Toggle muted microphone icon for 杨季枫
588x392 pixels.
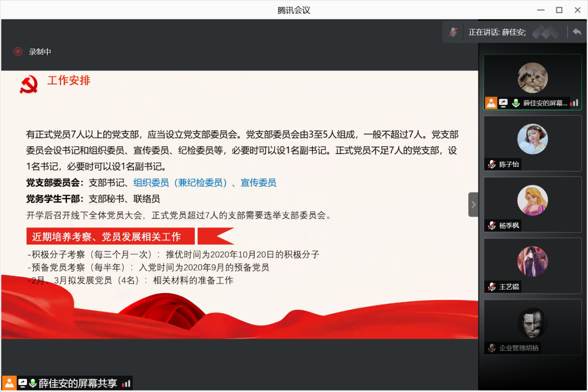click(492, 225)
